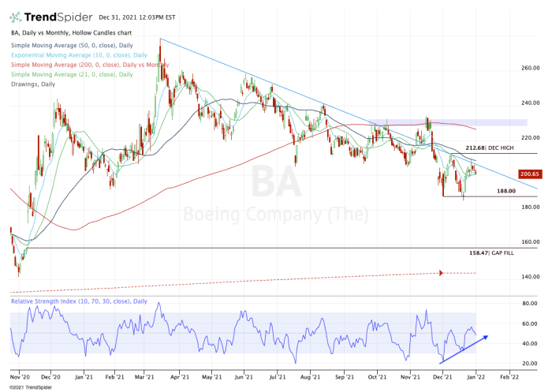The image size is (552, 392).
Task: Click the 180.00 price axis label
Action: pos(530,207)
